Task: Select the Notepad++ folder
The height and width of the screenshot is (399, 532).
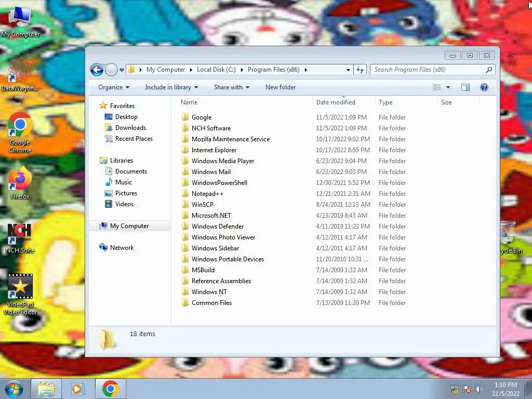Action: (x=207, y=194)
